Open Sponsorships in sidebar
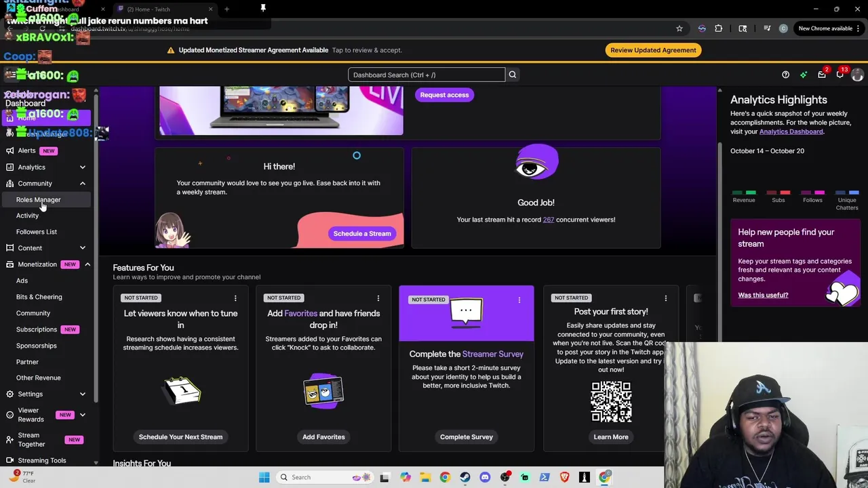 (x=37, y=346)
